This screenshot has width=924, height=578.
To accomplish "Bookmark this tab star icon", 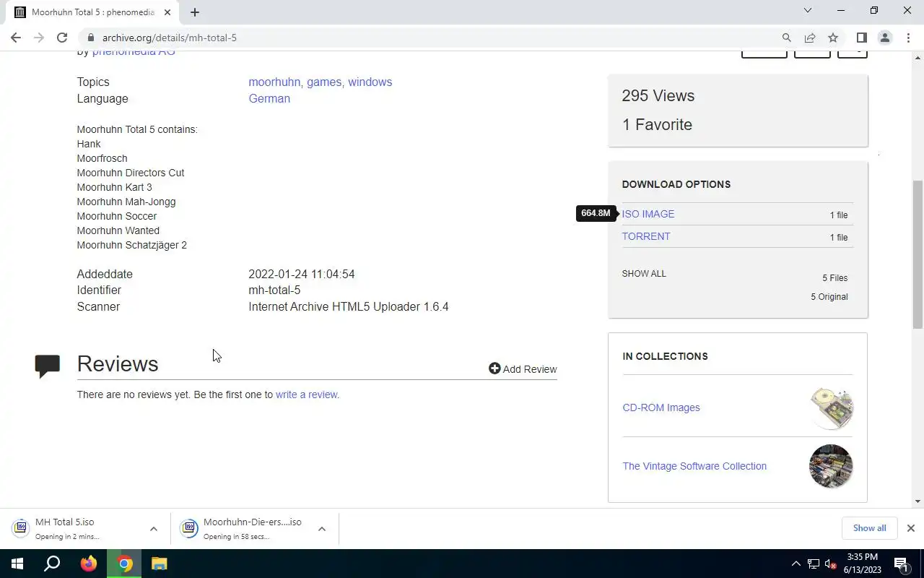I will [x=833, y=38].
